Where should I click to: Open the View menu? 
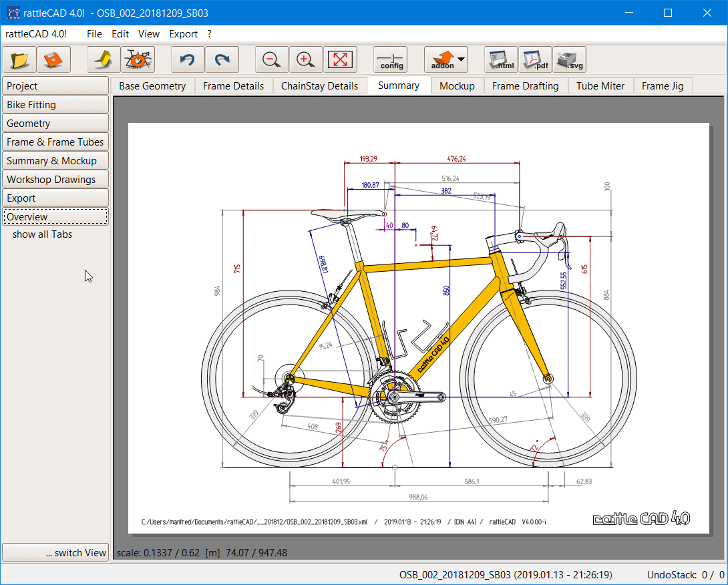click(x=148, y=34)
